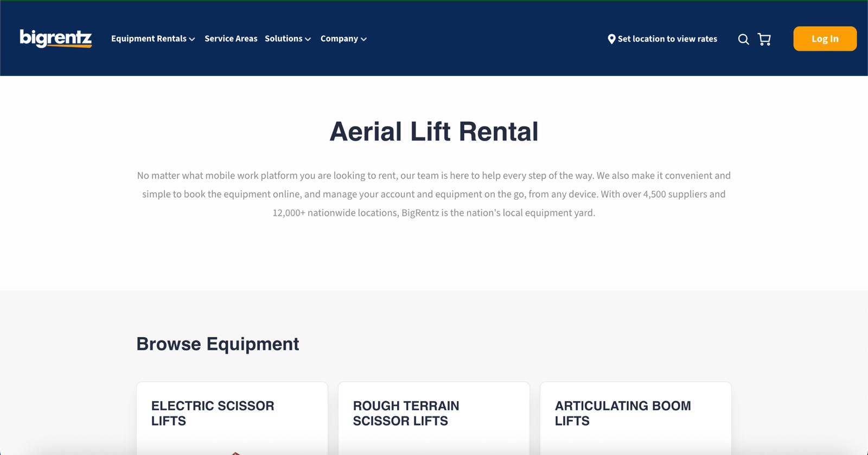
Task: Open the Equipment Rentals menu label
Action: pos(149,39)
